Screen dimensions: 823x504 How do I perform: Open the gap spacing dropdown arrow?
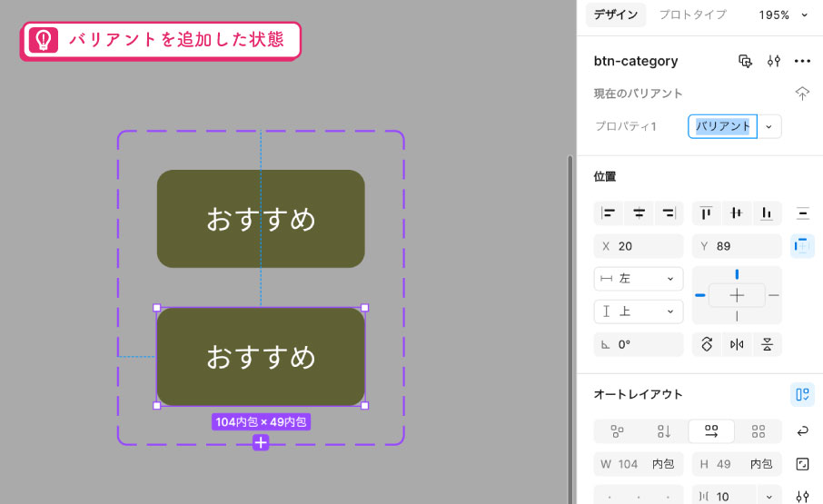[768, 497]
